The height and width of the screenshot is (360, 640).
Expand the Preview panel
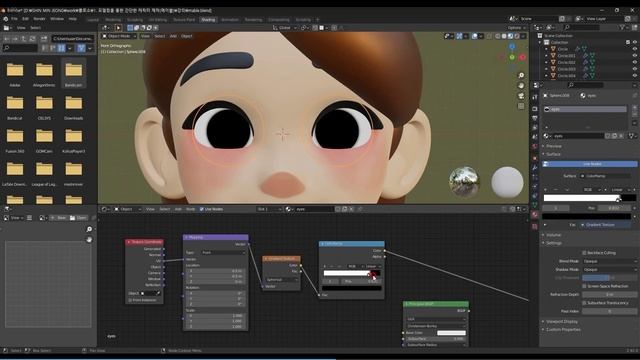[x=553, y=146]
